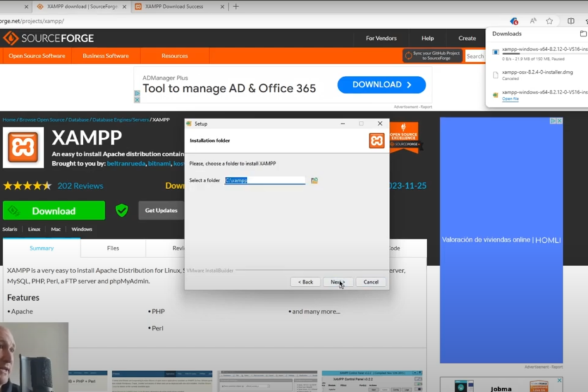The image size is (588, 392).
Task: Open the Create menu
Action: tap(467, 39)
